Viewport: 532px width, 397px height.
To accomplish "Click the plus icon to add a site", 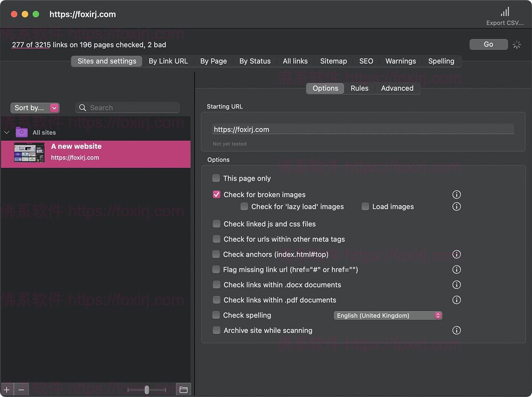I will point(7,390).
